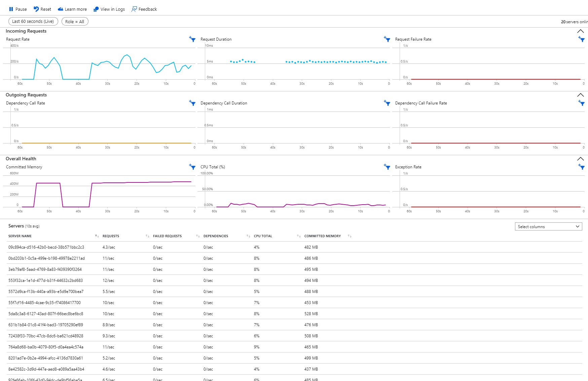Select server 5da8c3a8-6127-43ad-807f-66bec8be6bc8
588x381 pixels.
[295, 314]
